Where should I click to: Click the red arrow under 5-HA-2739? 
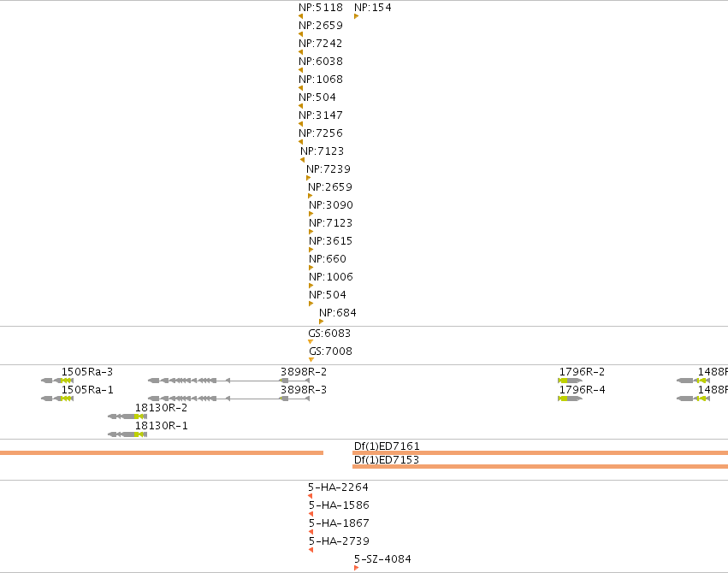pos(311,550)
